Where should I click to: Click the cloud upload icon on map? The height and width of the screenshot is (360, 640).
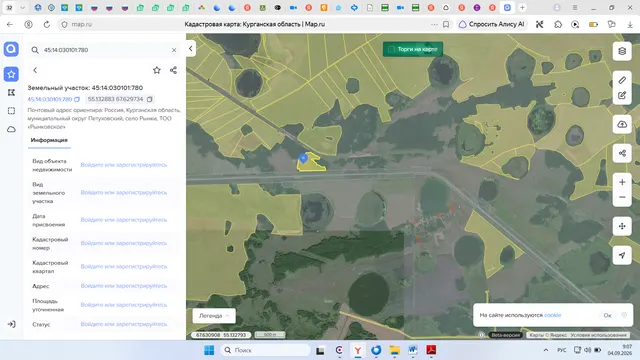point(622,124)
